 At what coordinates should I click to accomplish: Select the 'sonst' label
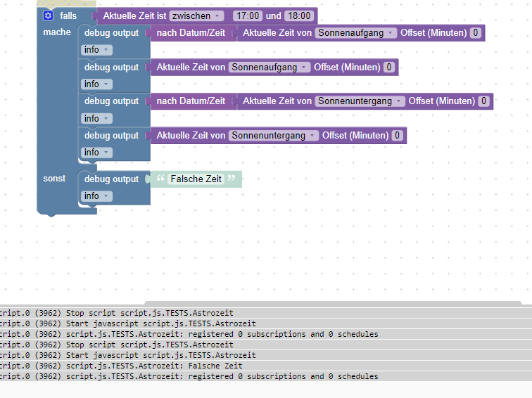54,179
